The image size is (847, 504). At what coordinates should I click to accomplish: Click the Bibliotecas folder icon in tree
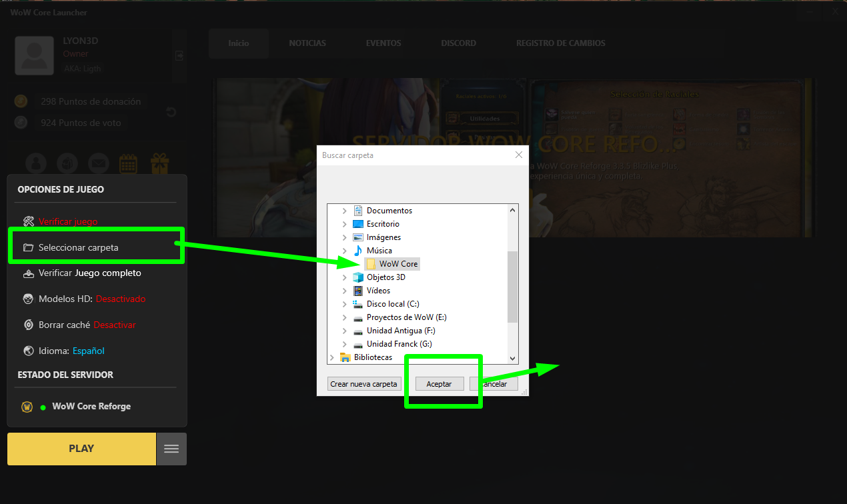tap(345, 357)
